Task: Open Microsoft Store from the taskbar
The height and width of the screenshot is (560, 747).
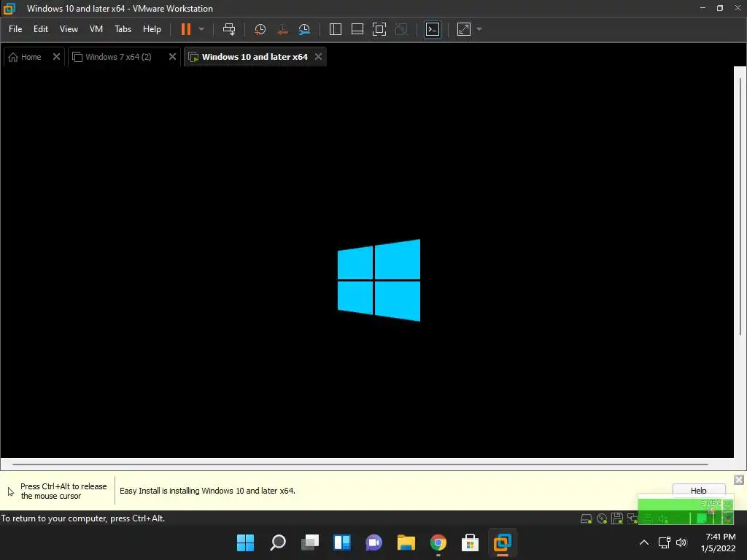Action: [x=471, y=542]
